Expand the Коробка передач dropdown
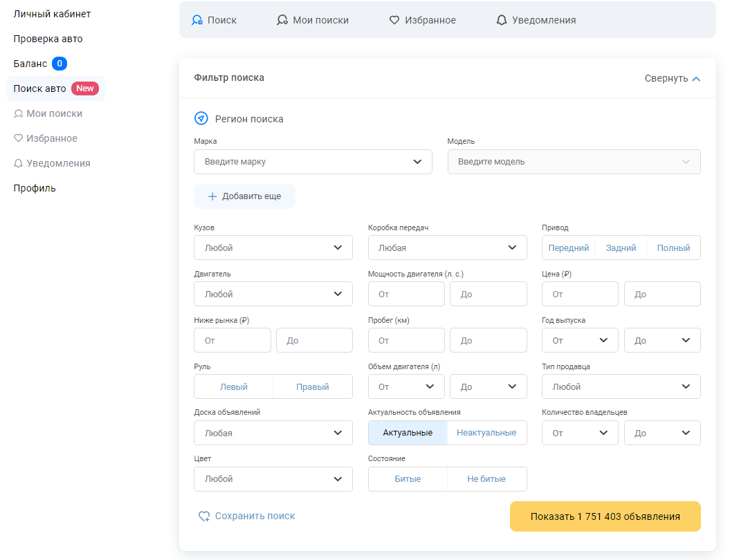 pyautogui.click(x=447, y=248)
